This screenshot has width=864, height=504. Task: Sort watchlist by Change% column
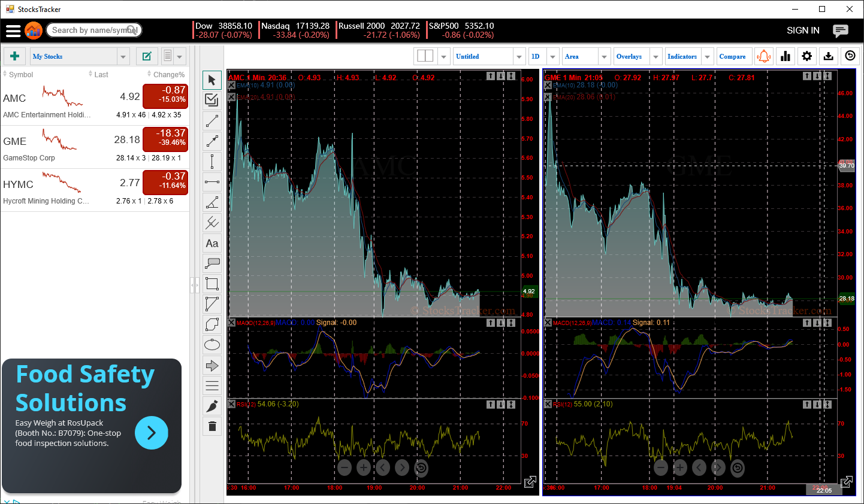(166, 75)
